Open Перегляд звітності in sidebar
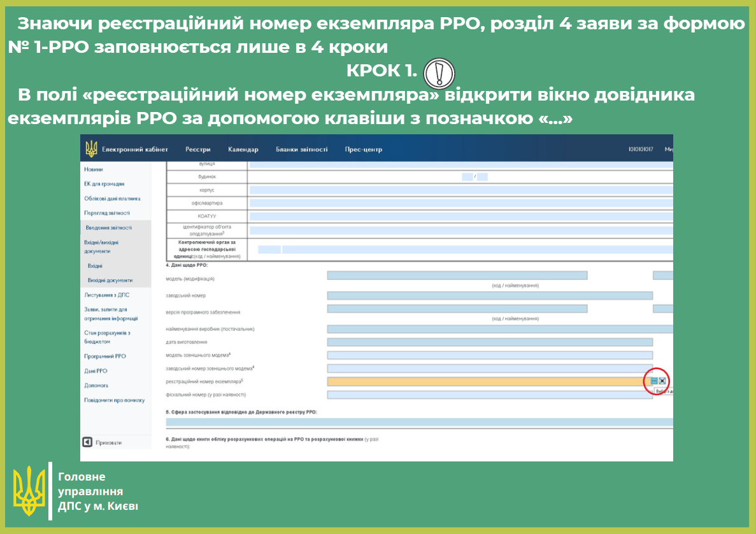The width and height of the screenshot is (756, 534). click(107, 213)
